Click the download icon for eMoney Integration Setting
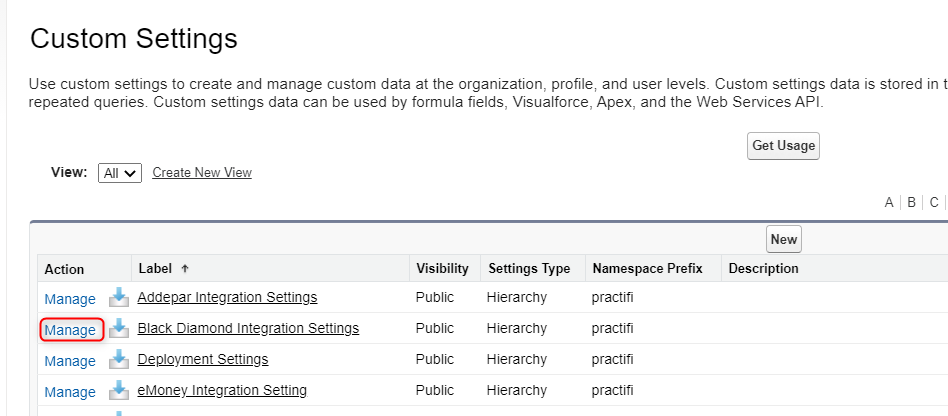The width and height of the screenshot is (948, 416). (x=119, y=390)
